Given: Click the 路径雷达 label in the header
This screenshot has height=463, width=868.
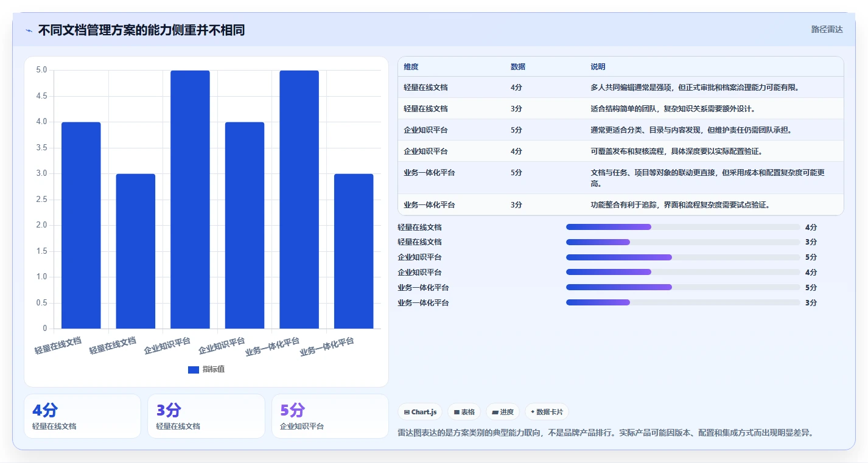Looking at the screenshot, I should [x=827, y=29].
